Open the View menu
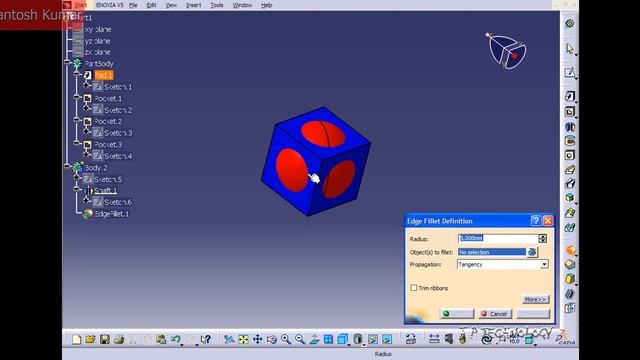This screenshot has width=640, height=360. tap(171, 5)
